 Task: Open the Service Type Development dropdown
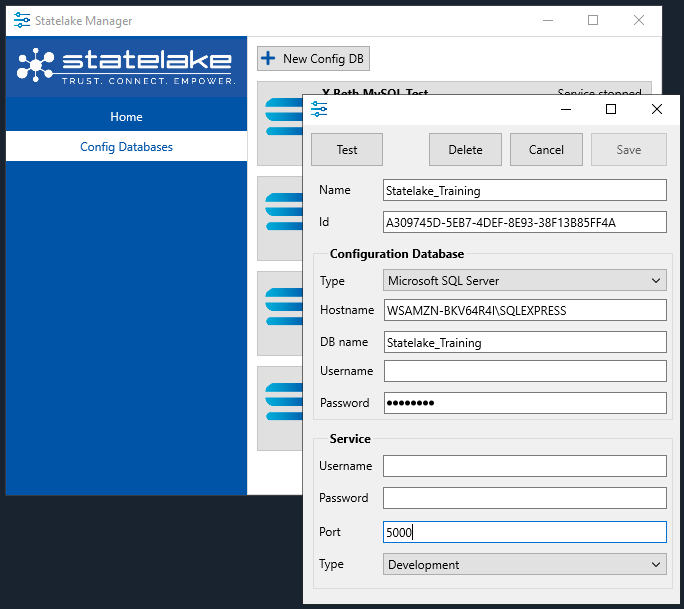(525, 565)
